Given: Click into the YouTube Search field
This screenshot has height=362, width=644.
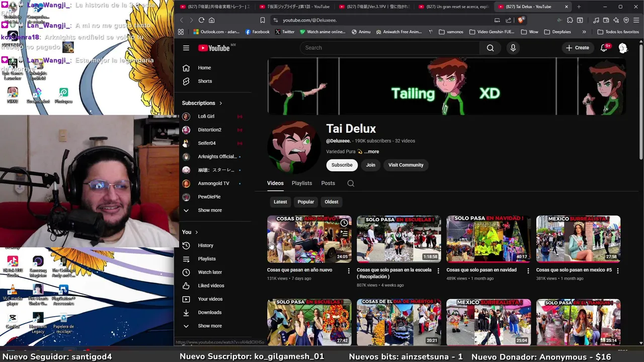Looking at the screenshot, I should pyautogui.click(x=390, y=48).
